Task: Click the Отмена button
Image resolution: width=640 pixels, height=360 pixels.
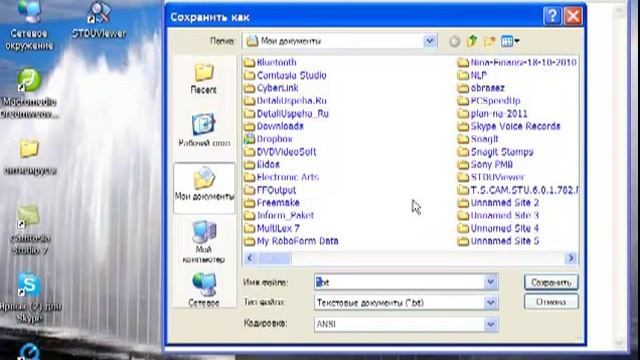Action: point(551,302)
